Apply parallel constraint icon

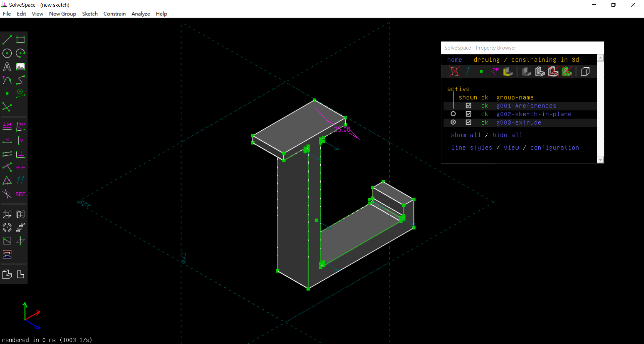coord(7,154)
